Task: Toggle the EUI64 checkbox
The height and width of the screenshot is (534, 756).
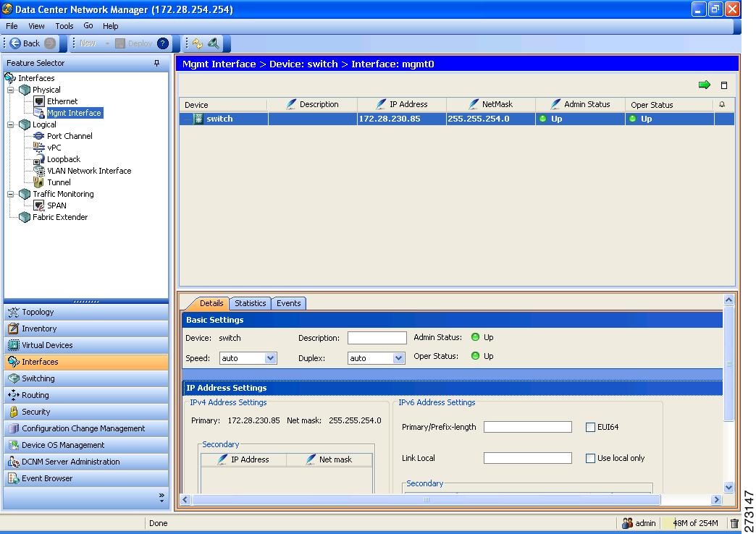Action: coord(590,427)
